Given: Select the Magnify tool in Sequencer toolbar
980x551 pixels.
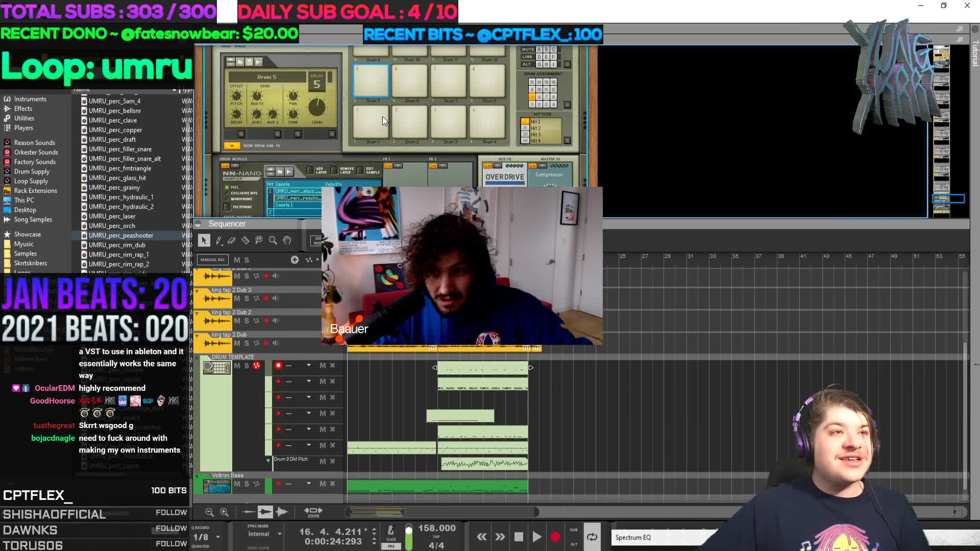Looking at the screenshot, I should (273, 240).
